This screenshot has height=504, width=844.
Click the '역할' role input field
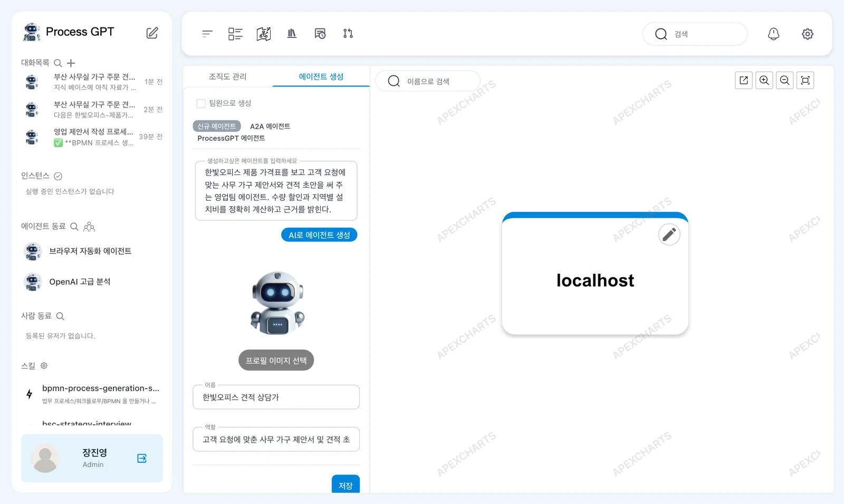[x=276, y=439]
